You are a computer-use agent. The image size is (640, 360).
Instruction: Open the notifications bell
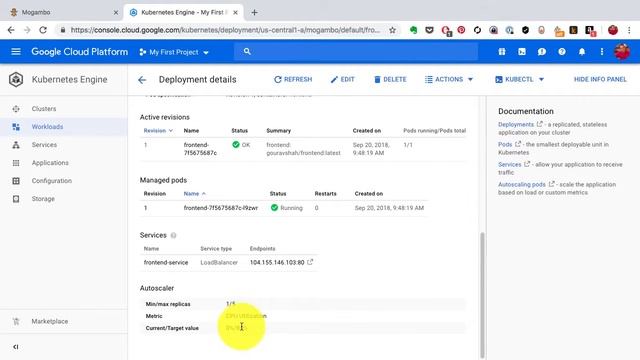[582, 52]
